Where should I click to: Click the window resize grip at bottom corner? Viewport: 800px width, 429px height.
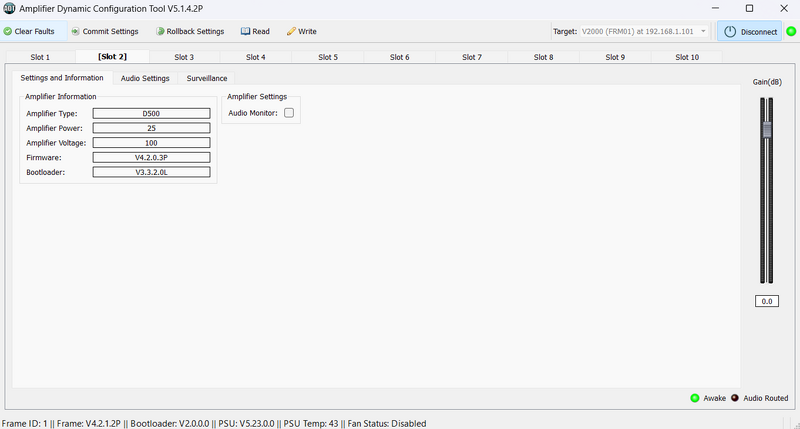[x=796, y=425]
